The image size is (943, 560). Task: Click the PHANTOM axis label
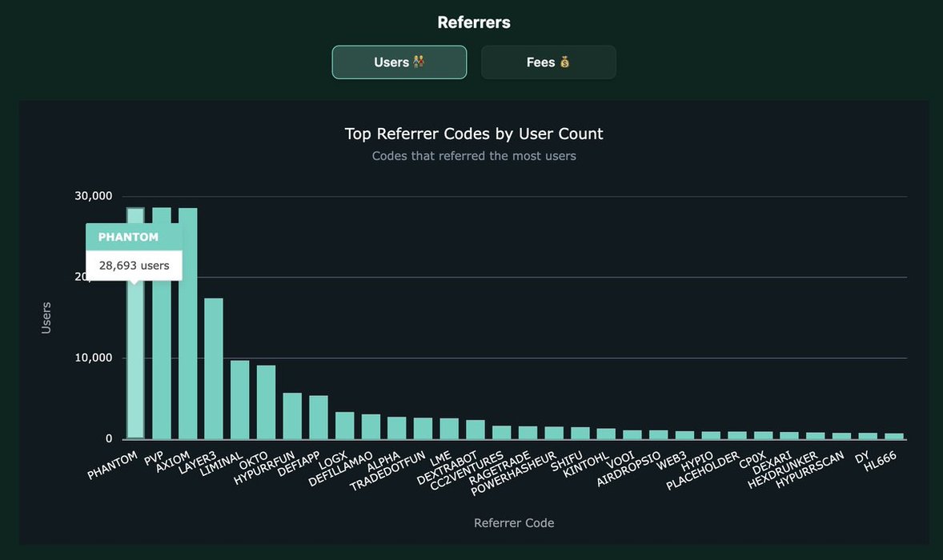(112, 466)
